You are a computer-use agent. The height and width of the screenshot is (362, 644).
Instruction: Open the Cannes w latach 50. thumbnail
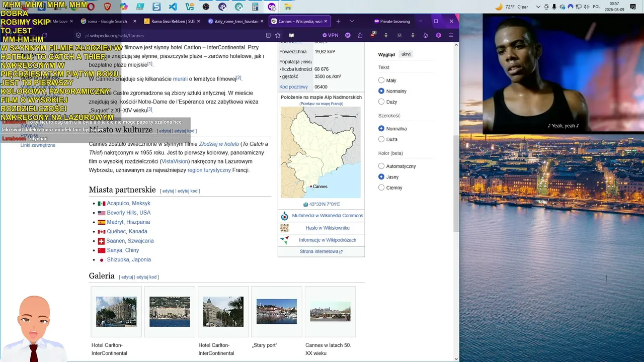[x=330, y=312]
